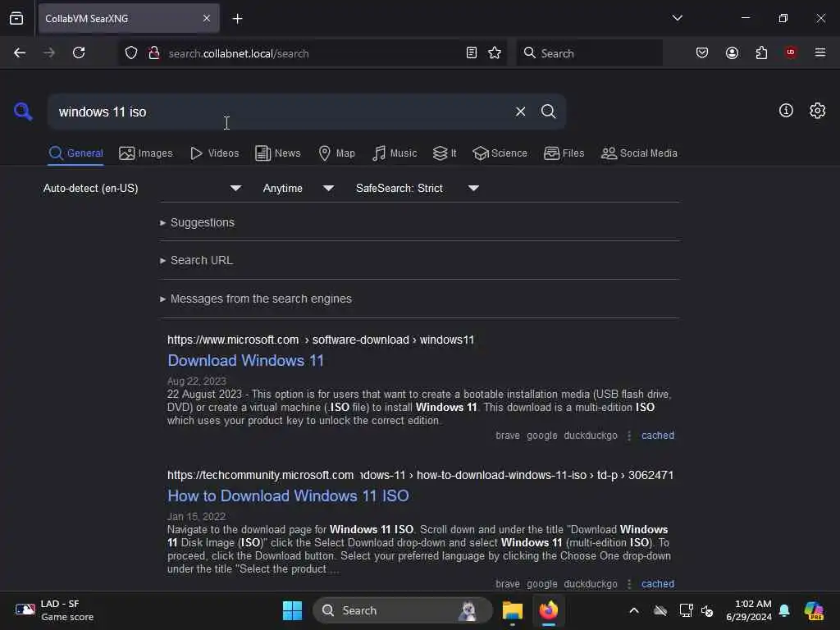Click the address bar URL
Screen dimensions: 840x630
point(239,53)
